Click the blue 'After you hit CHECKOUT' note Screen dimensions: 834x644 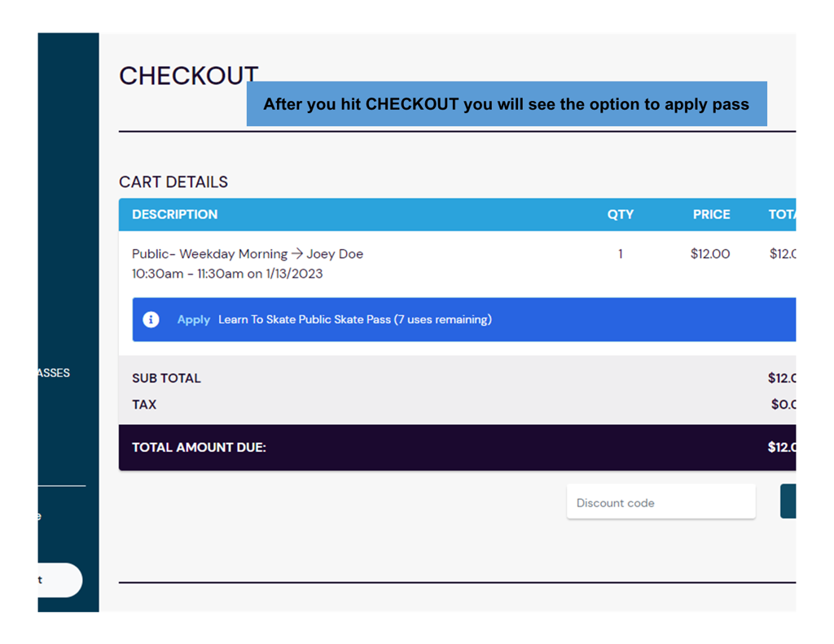pos(506,104)
